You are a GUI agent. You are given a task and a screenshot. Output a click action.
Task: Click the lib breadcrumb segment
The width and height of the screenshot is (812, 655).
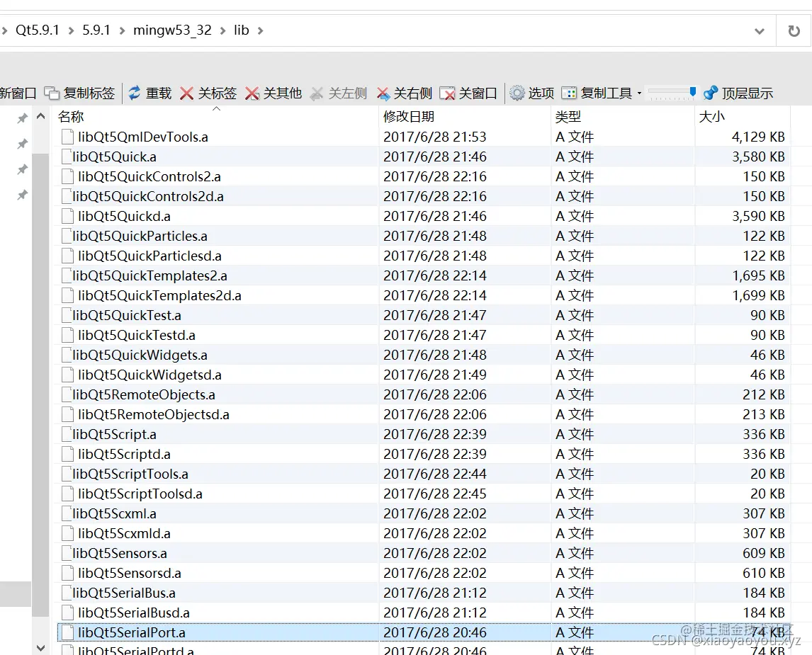tap(242, 30)
